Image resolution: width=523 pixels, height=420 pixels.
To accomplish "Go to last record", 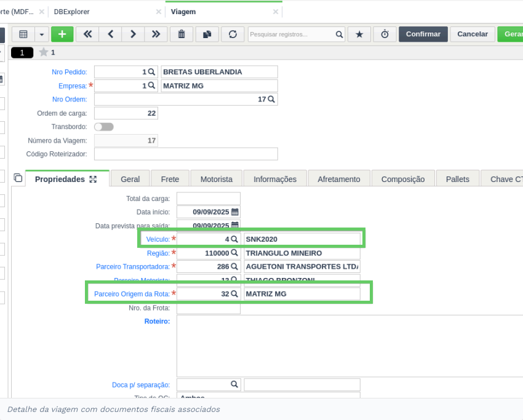I will tap(156, 34).
